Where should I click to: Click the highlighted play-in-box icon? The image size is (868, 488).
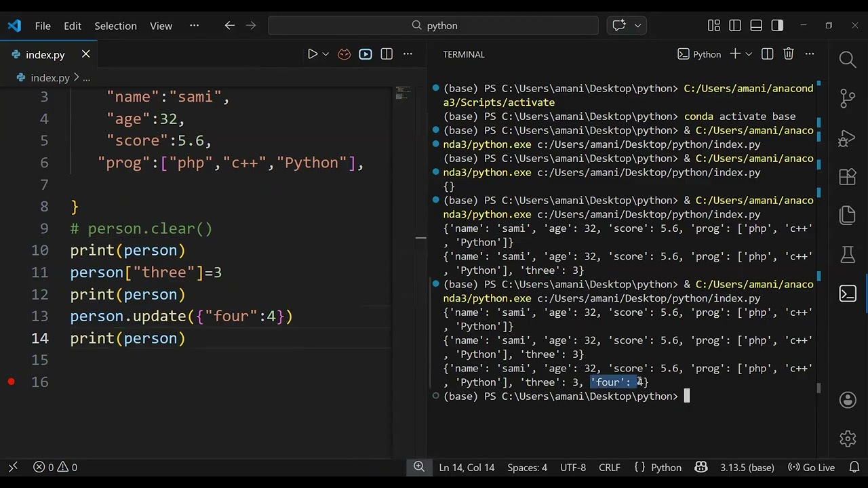(366, 54)
